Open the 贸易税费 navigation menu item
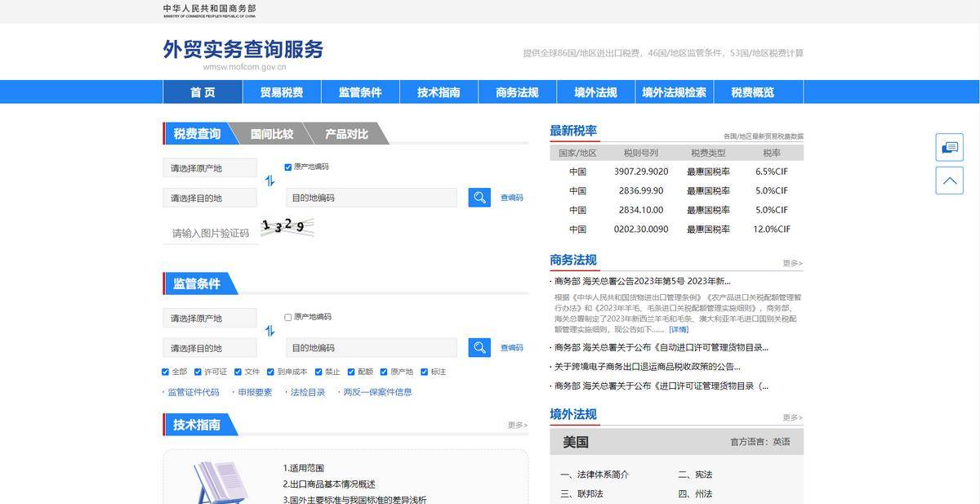The image size is (980, 504). [x=282, y=92]
